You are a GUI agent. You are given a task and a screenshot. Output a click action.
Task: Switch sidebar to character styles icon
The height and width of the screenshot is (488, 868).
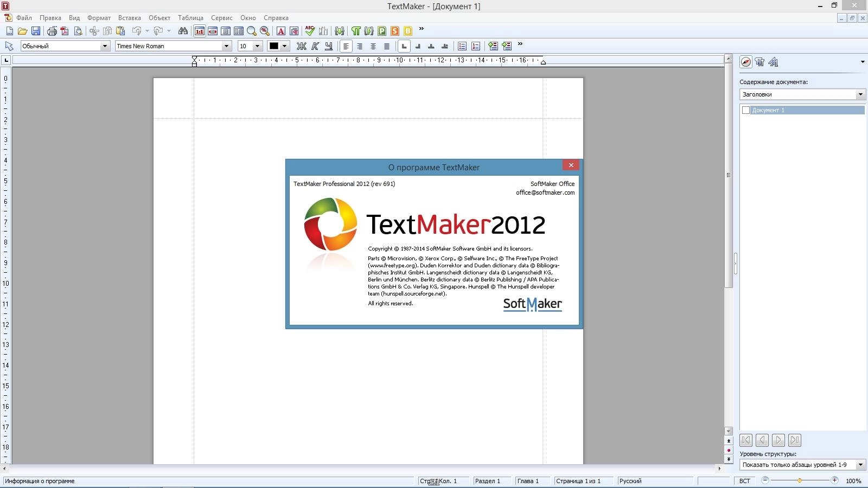tap(773, 62)
